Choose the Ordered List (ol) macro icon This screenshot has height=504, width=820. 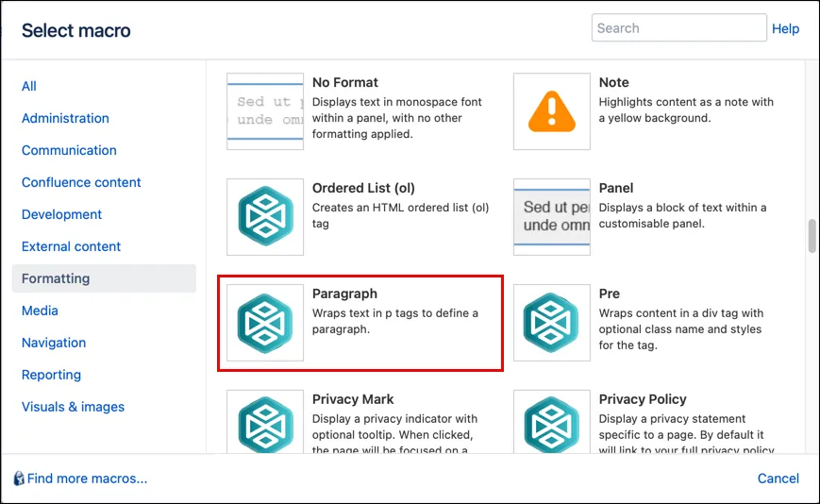pos(265,217)
